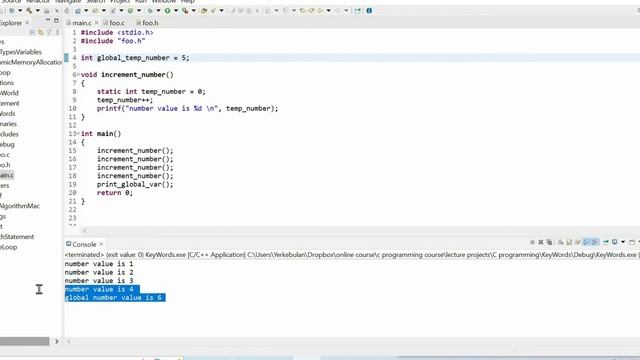Image resolution: width=640 pixels, height=360 pixels.
Task: Minimize the Project Explorer pane
Action: point(48,20)
